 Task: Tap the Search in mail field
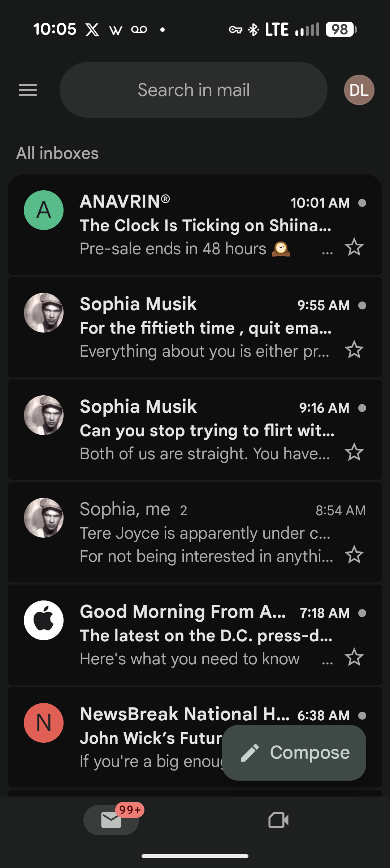194,90
